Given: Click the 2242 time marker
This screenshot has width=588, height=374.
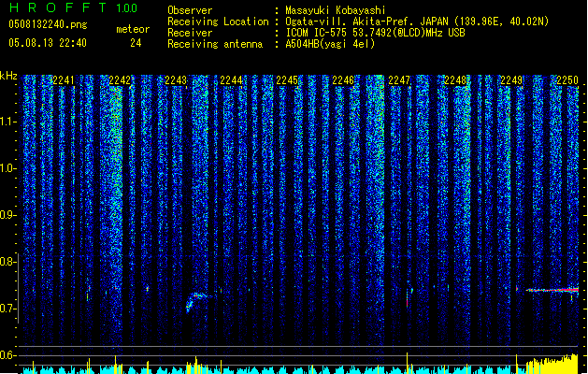Looking at the screenshot, I should [120, 80].
